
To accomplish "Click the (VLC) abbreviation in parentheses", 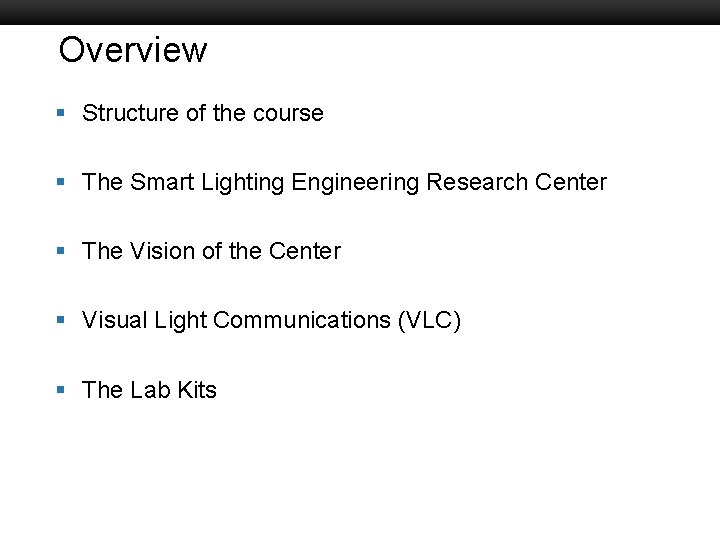I will click(429, 320).
